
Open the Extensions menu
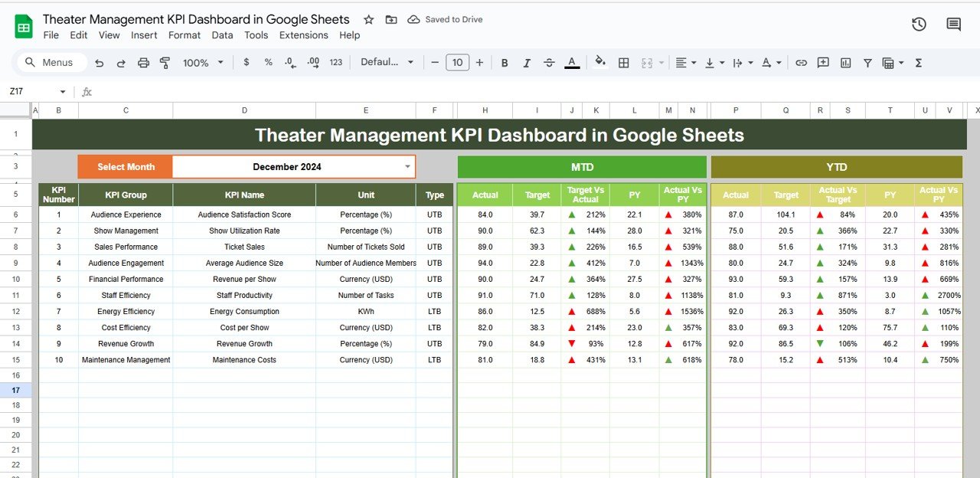click(303, 35)
